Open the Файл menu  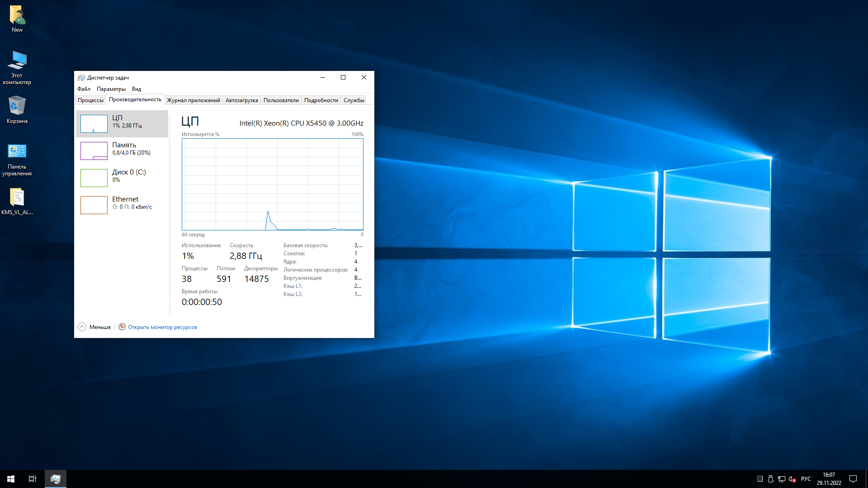pos(84,89)
